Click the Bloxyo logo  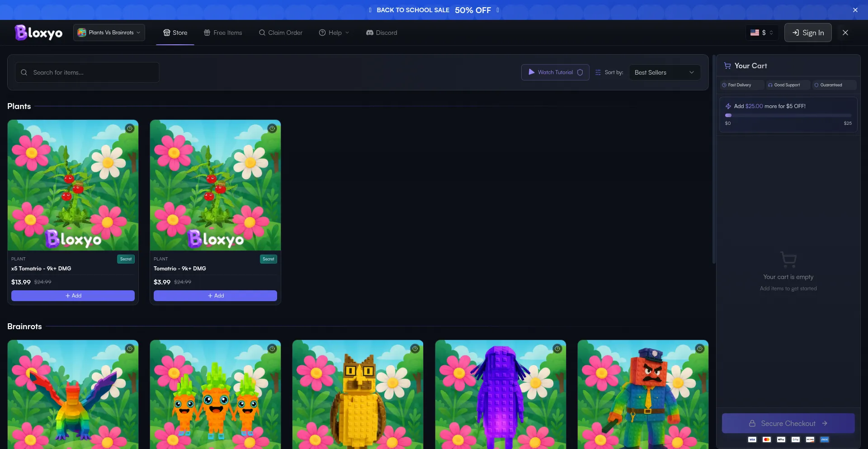[38, 33]
